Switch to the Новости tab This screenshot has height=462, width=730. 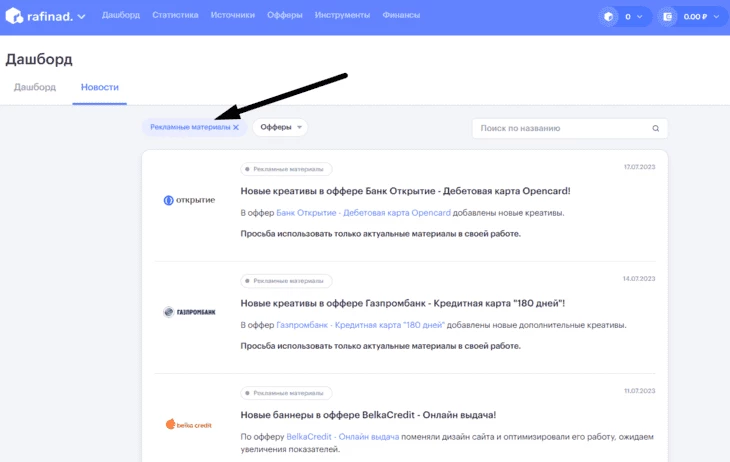100,87
